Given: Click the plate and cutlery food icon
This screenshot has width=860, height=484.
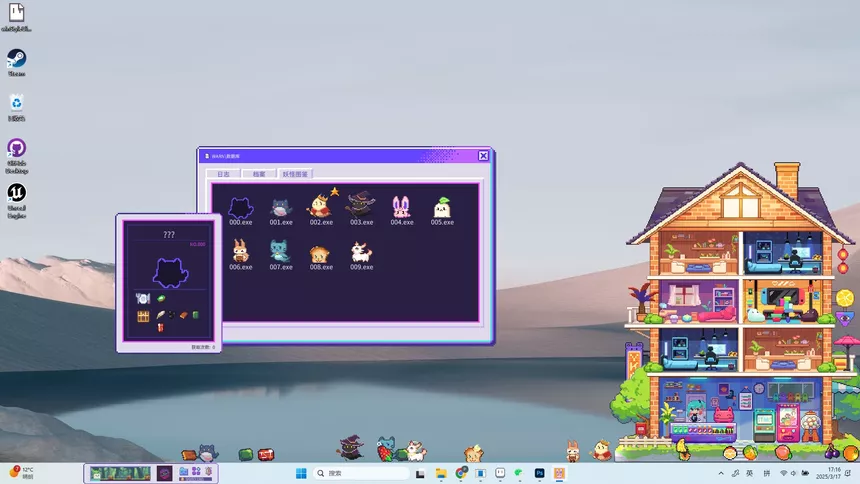Looking at the screenshot, I should coord(142,299).
